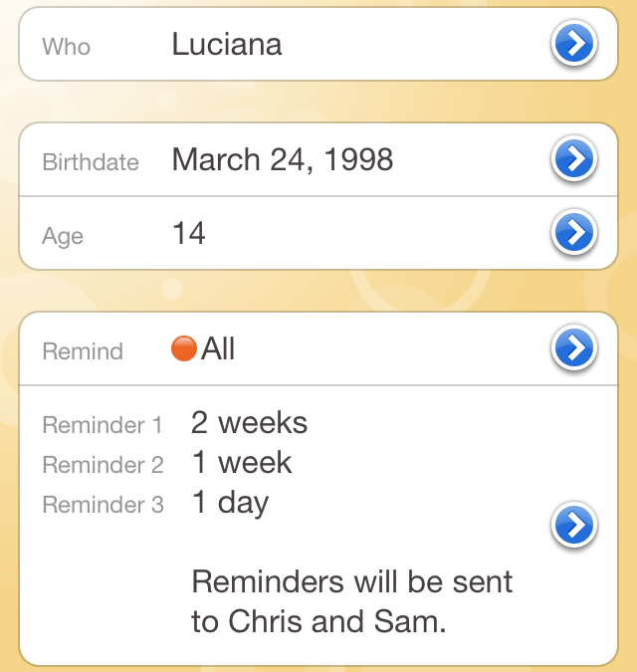Image resolution: width=637 pixels, height=672 pixels.
Task: Click the Age label
Action: click(x=63, y=237)
